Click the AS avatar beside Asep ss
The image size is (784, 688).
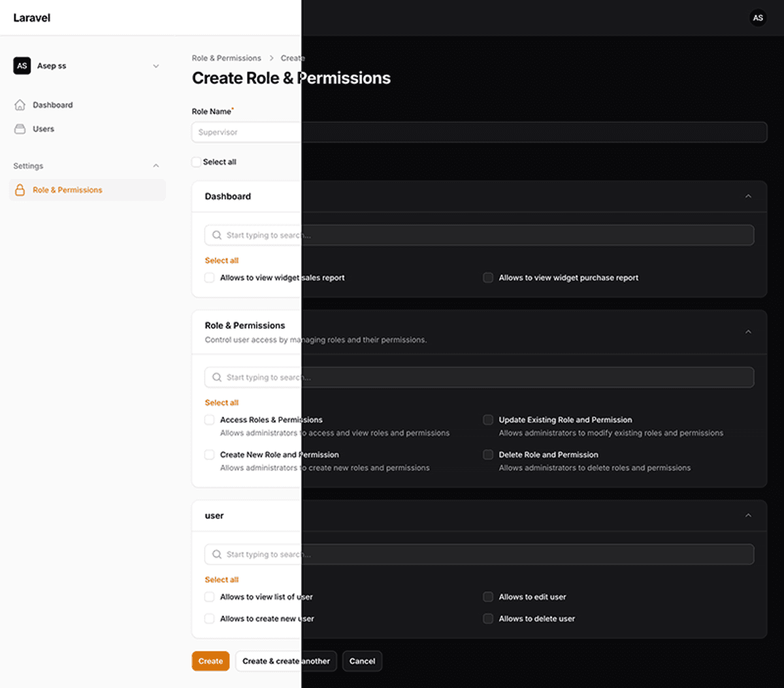(x=22, y=66)
